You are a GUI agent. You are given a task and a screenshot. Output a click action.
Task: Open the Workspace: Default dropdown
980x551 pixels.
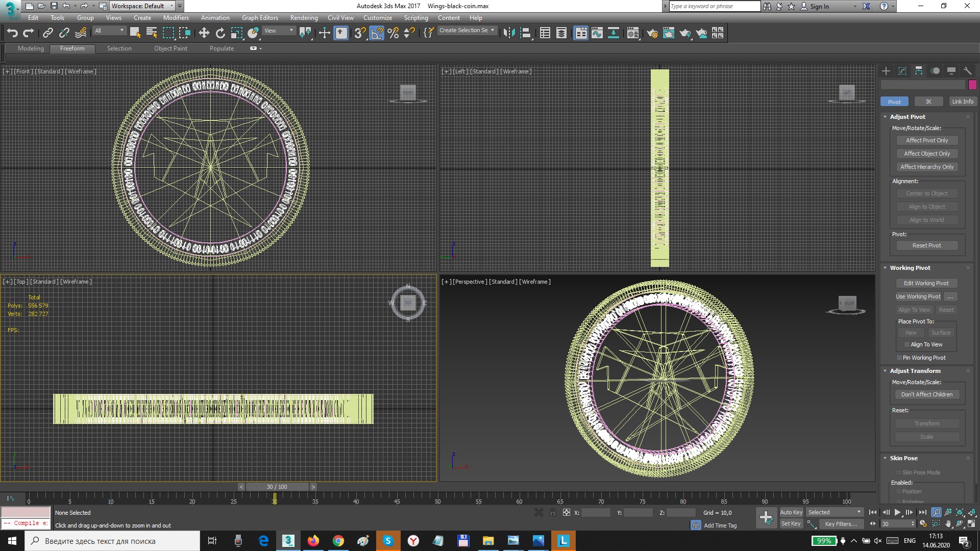coord(142,6)
